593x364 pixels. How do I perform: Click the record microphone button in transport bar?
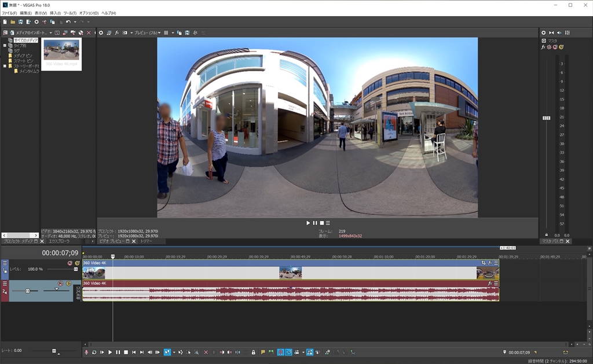[86, 352]
